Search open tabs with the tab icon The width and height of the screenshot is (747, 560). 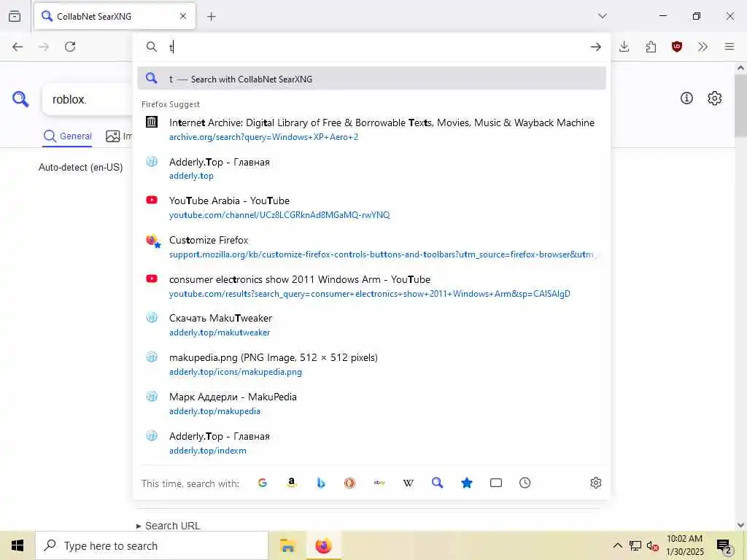click(496, 483)
